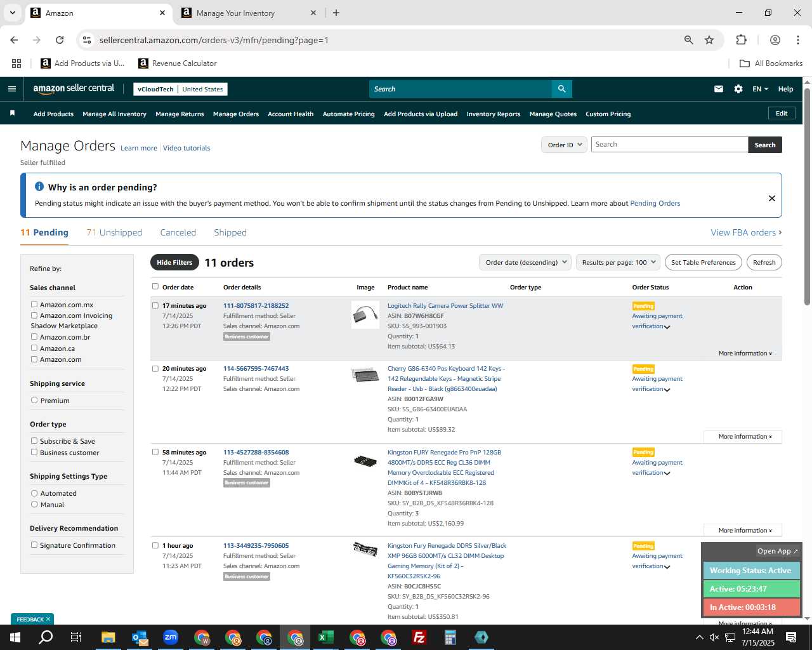Switch to Manage Your Inventory browser tab
The image size is (812, 650).
[x=249, y=13]
